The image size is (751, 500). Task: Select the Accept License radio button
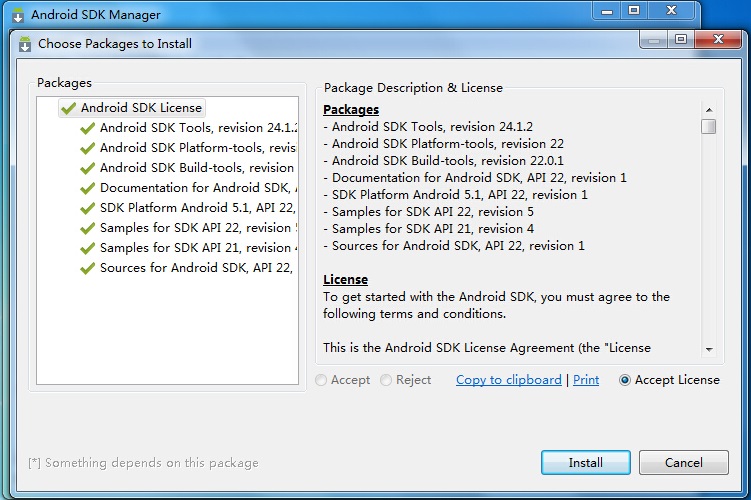pos(625,380)
